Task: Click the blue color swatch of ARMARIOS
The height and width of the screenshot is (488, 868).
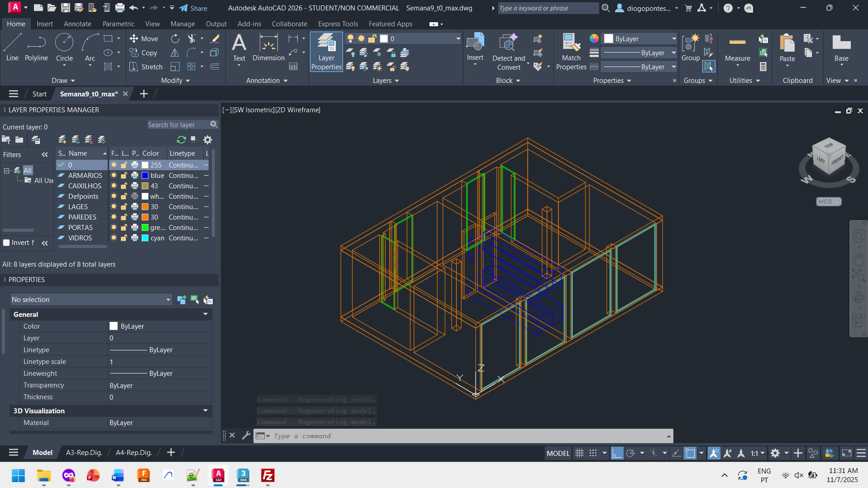Action: tap(145, 176)
